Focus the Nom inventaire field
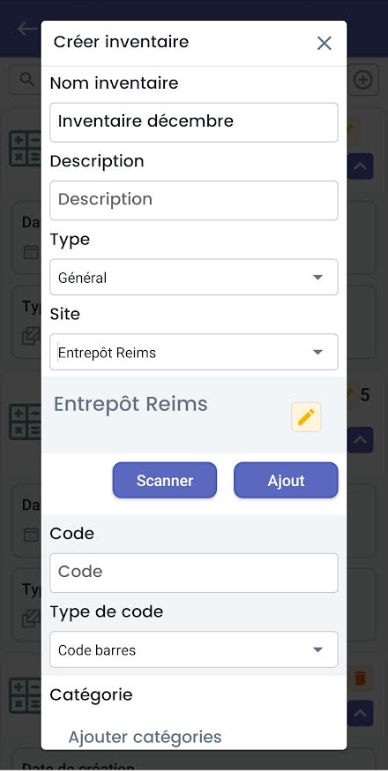 pos(194,122)
